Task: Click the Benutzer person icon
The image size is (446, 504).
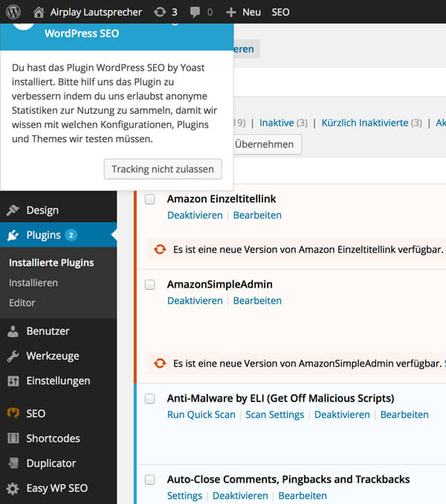Action: tap(13, 331)
